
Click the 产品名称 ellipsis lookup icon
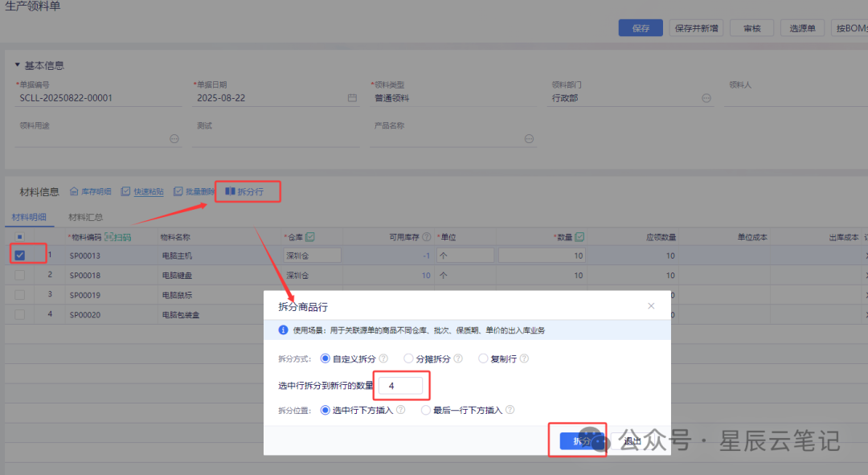pos(529,139)
